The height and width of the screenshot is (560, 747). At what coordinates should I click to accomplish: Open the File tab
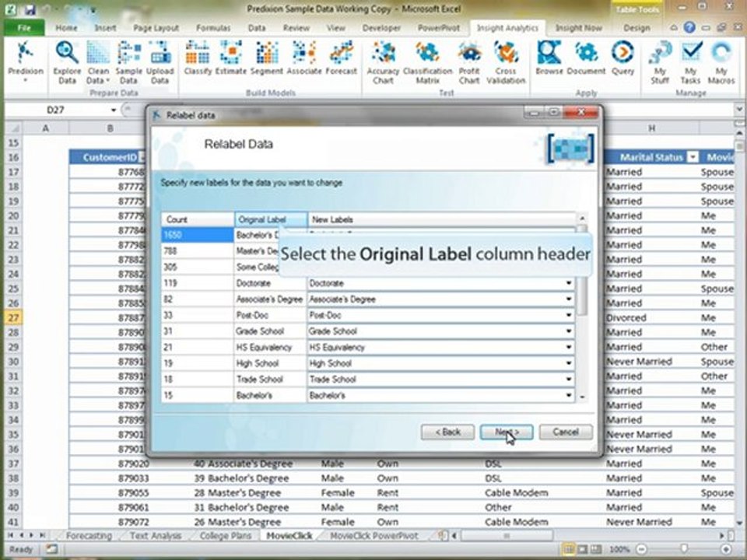tap(24, 28)
